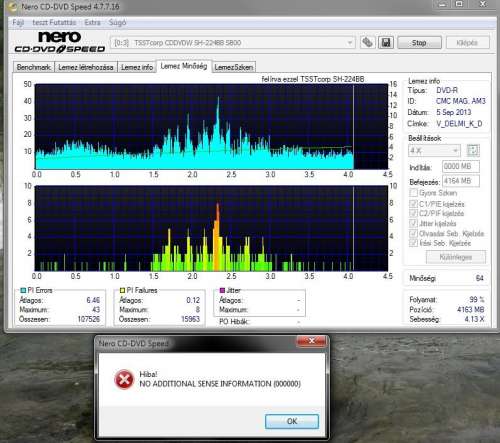
Task: Click the Minőségi score 64
Action: pyautogui.click(x=479, y=278)
